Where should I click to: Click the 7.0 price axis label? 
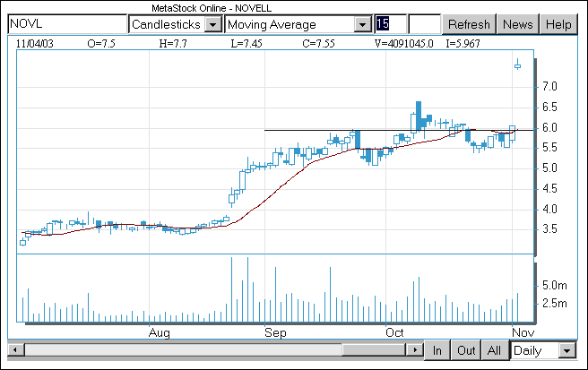click(549, 87)
